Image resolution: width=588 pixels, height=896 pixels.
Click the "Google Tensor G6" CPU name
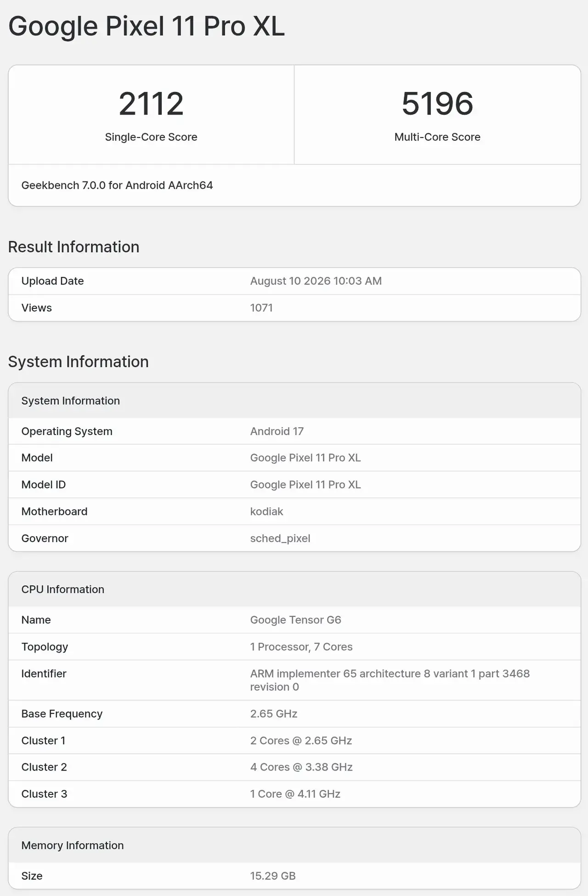295,620
